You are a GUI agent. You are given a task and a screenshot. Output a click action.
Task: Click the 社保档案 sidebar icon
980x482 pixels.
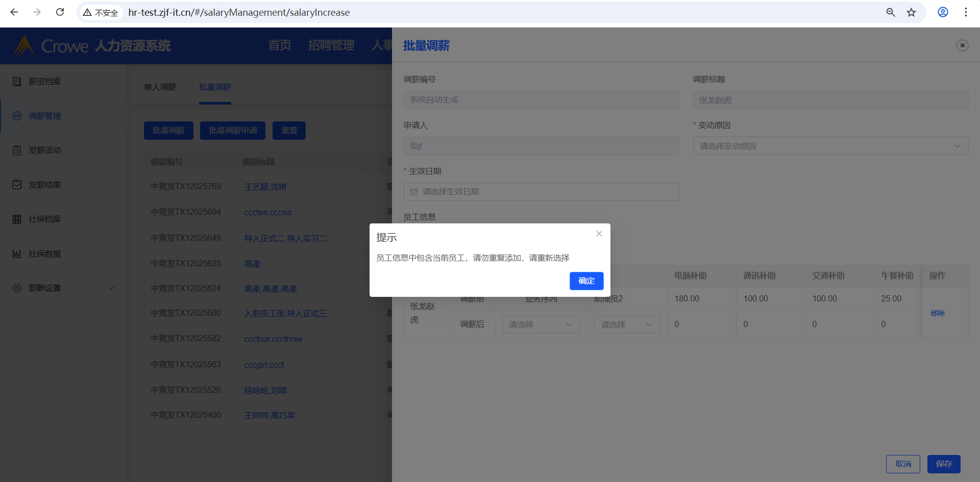17,219
